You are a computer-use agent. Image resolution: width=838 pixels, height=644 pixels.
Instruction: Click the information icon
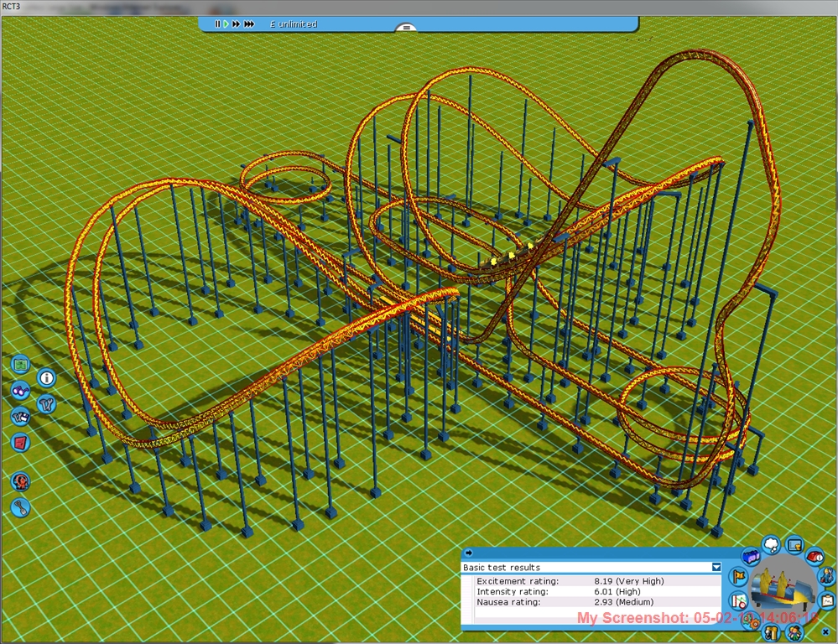pos(46,378)
